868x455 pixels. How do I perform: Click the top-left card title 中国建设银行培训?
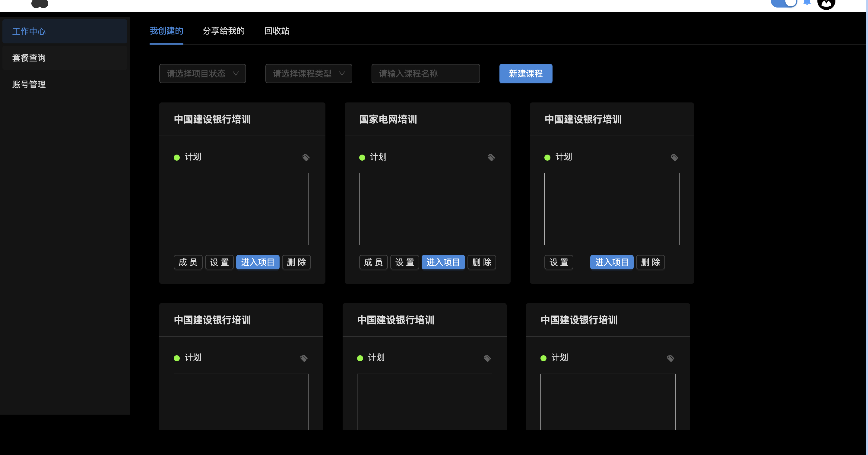[212, 119]
